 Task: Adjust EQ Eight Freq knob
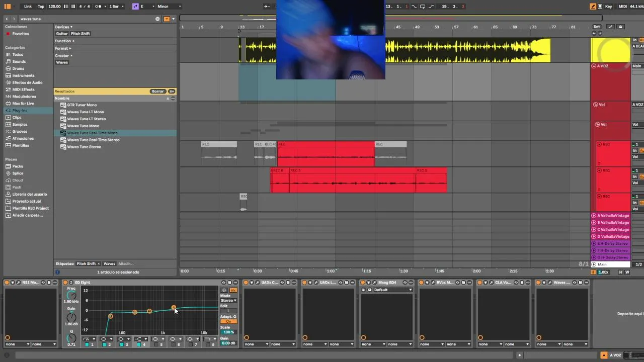point(71,295)
